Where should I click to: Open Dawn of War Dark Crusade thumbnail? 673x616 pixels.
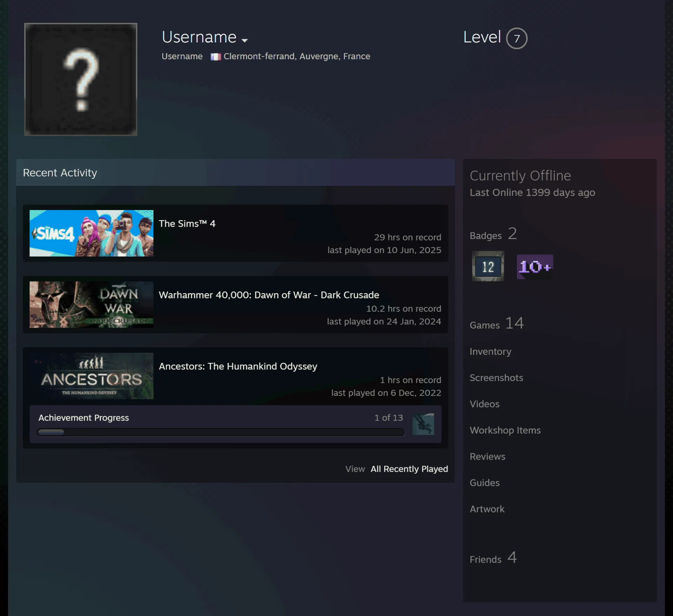click(x=91, y=304)
